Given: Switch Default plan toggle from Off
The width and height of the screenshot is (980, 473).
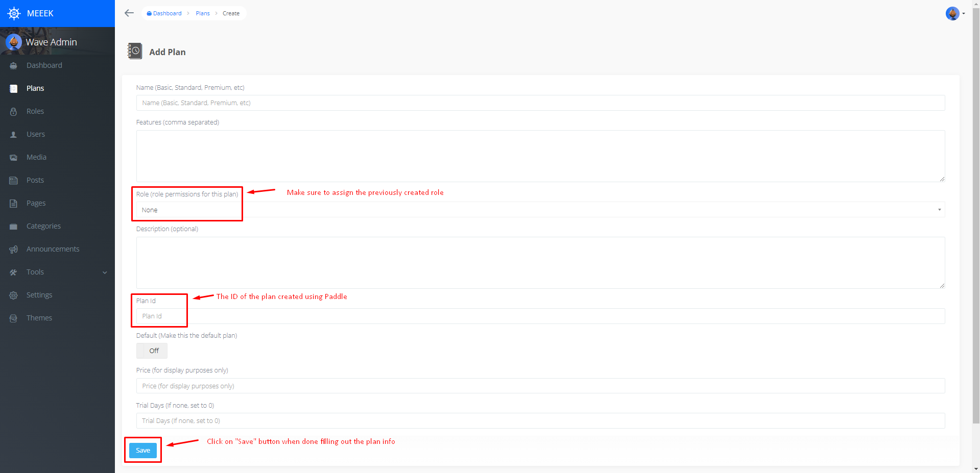Looking at the screenshot, I should [152, 351].
